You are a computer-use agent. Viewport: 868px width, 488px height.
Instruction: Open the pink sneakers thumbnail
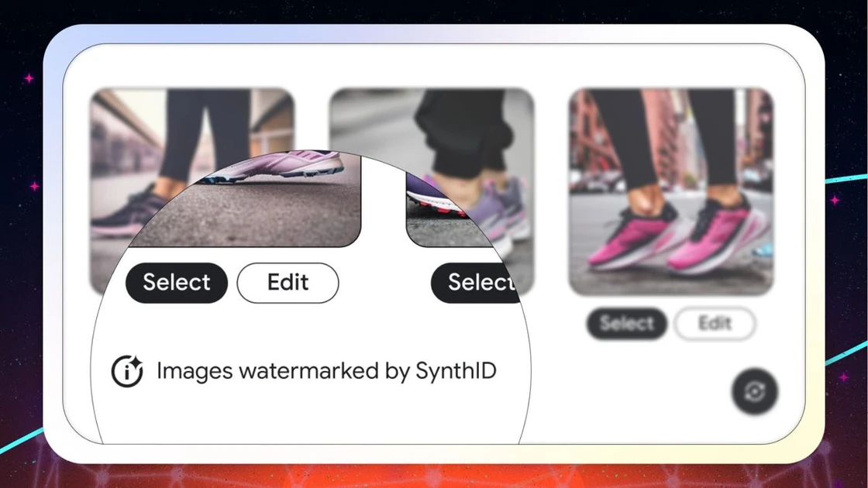(671, 192)
